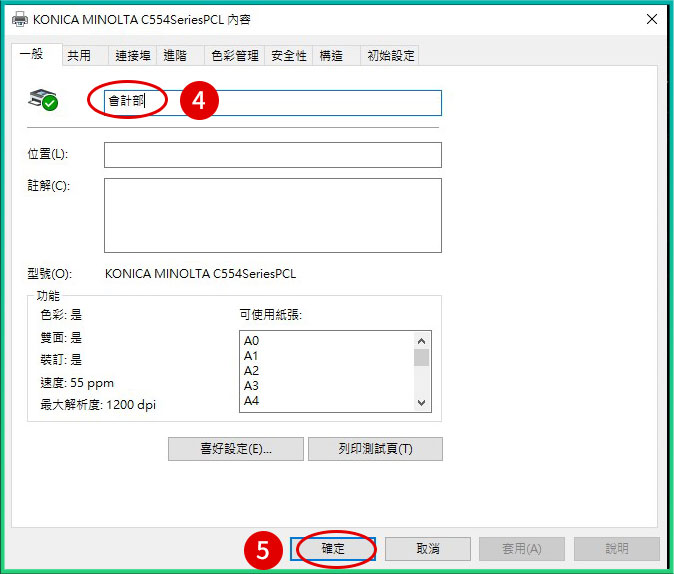Open the 安全性 tab
674x574 pixels.
coord(289,55)
